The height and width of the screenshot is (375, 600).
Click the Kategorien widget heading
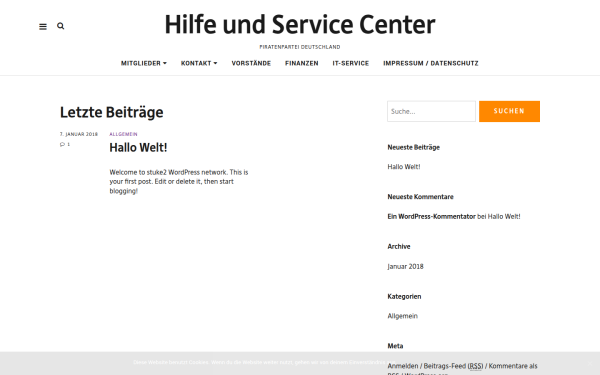[x=404, y=297]
